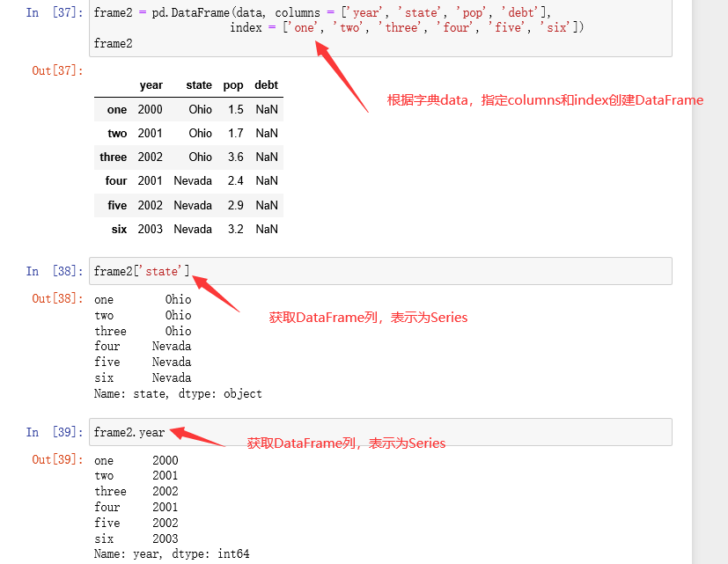Viewport: 728px width, 564px height.
Task: Click the 'six' row index in table
Action: [119, 229]
